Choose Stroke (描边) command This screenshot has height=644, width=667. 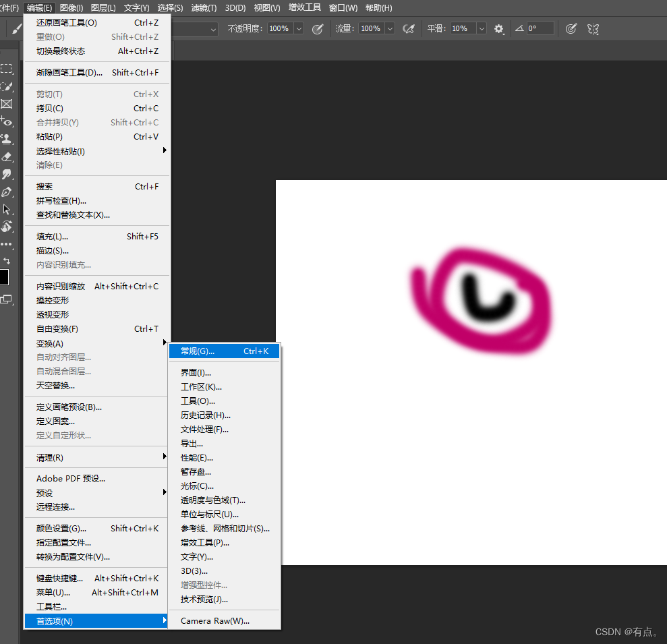pyautogui.click(x=97, y=251)
